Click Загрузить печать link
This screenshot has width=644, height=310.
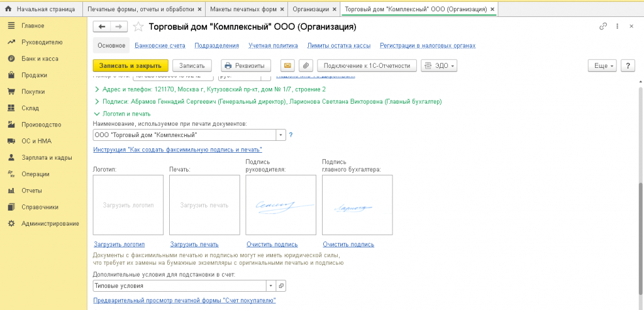(194, 245)
